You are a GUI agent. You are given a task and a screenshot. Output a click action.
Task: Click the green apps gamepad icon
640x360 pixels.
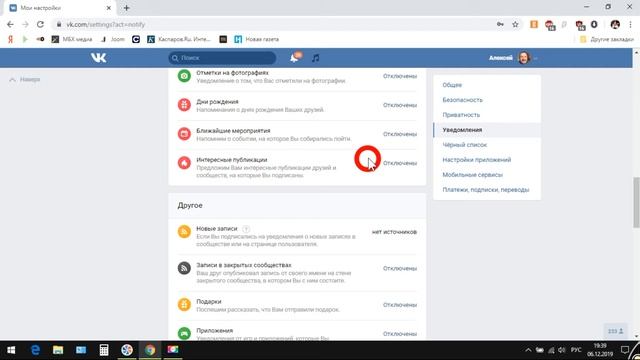click(184, 333)
